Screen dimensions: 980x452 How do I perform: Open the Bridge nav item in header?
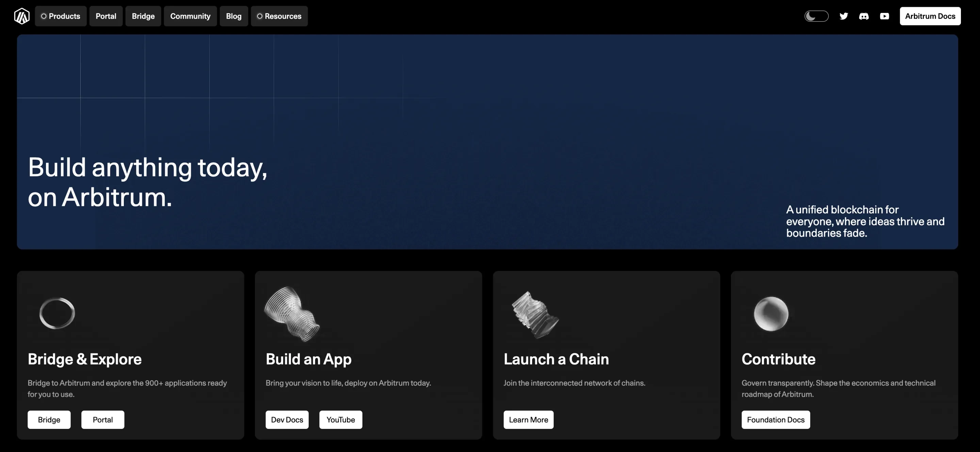(143, 16)
